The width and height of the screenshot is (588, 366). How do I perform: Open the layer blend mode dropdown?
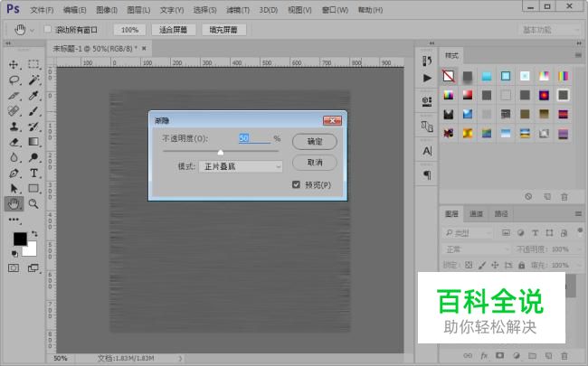[x=476, y=249]
